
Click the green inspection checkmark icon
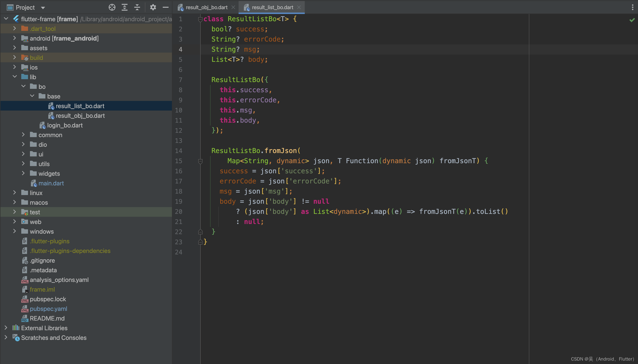pos(632,20)
